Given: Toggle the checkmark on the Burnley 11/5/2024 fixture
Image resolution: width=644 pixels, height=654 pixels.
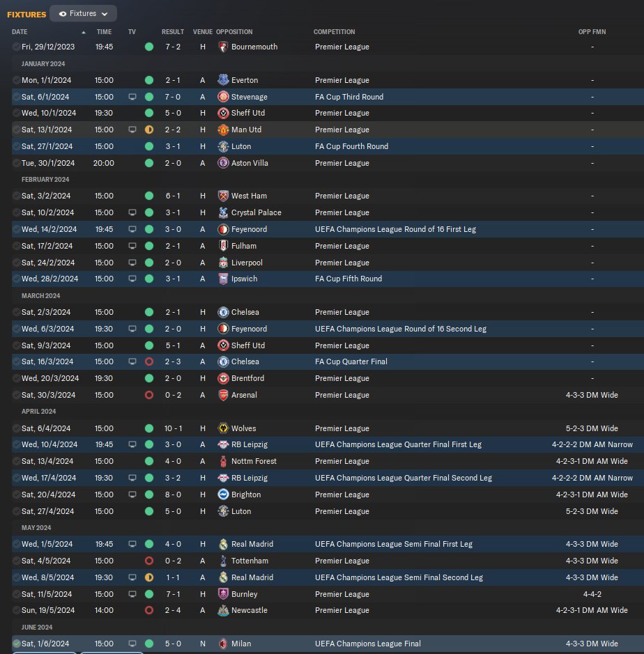Looking at the screenshot, I should pos(16,594).
